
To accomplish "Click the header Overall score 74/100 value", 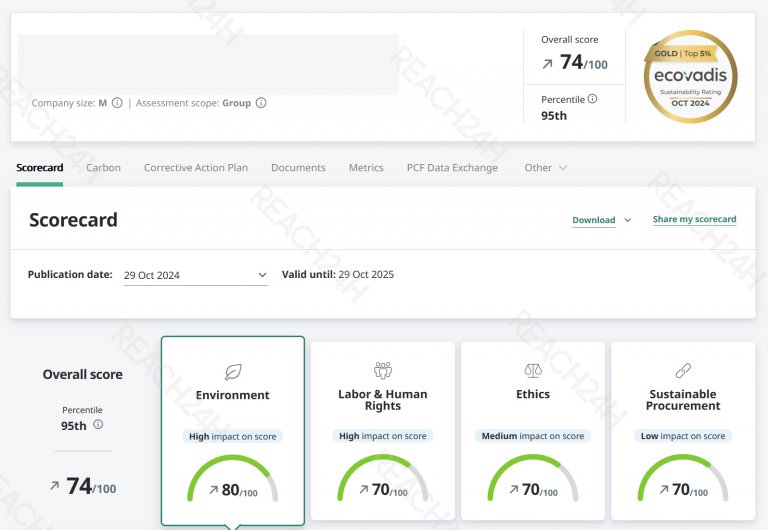I will coord(583,63).
